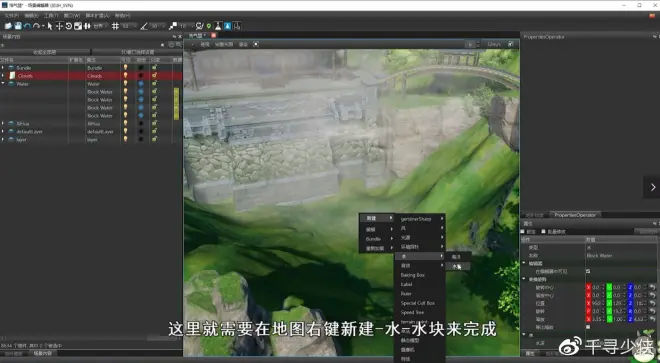Click the flask toolbar icon
660x363 pixels.
click(x=218, y=26)
